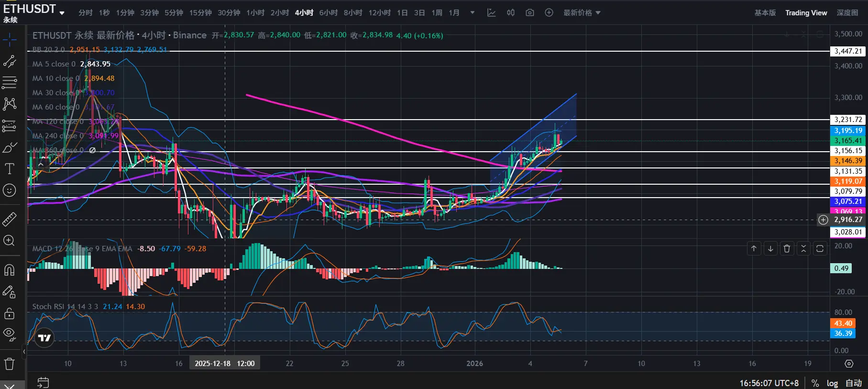This screenshot has width=868, height=389.
Task: Click the trash icon to remove drawings
Action: coord(10,364)
